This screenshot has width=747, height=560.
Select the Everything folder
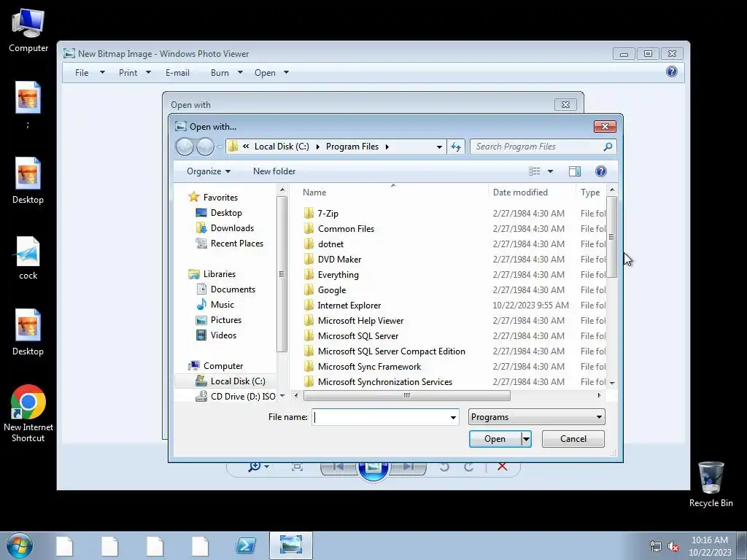coord(338,275)
